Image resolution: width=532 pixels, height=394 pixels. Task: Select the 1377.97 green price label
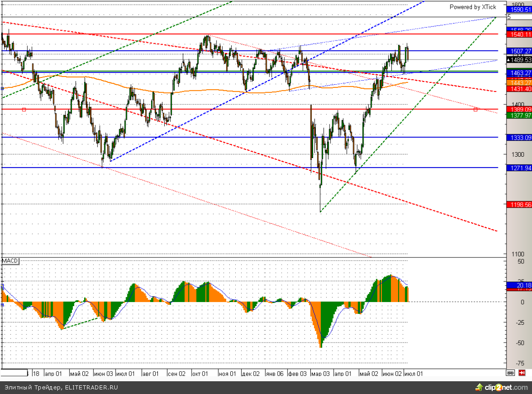[519, 116]
